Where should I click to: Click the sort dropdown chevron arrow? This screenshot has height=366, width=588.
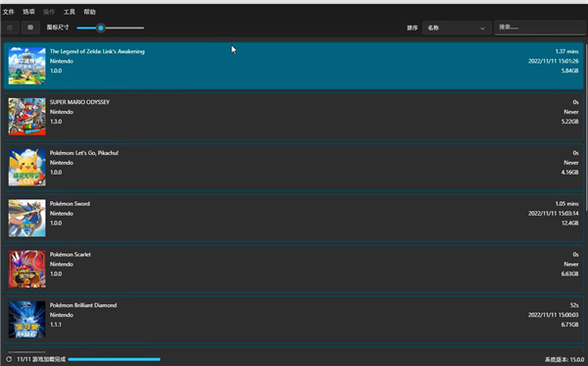[482, 28]
